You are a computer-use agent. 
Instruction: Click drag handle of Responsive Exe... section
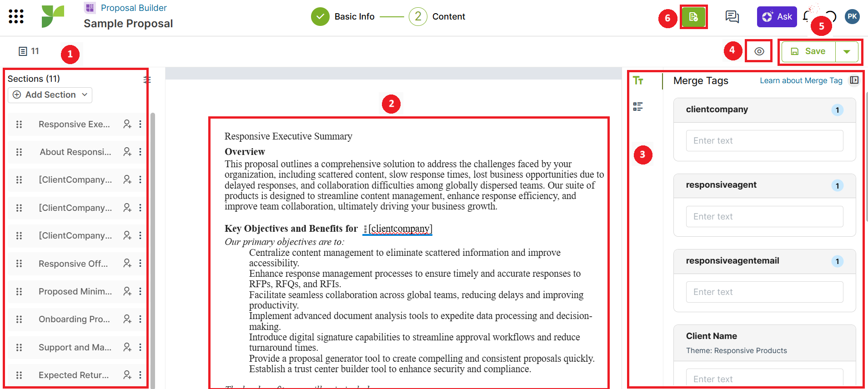click(x=19, y=124)
